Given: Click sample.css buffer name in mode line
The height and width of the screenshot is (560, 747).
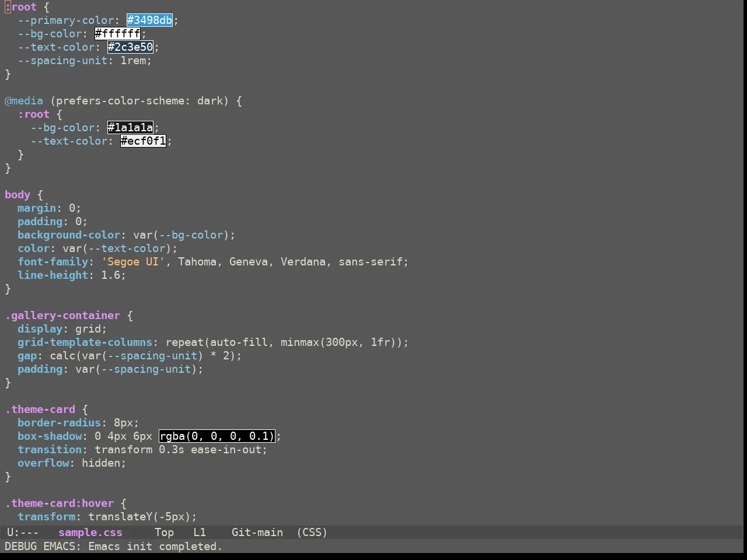Looking at the screenshot, I should click(x=90, y=533).
